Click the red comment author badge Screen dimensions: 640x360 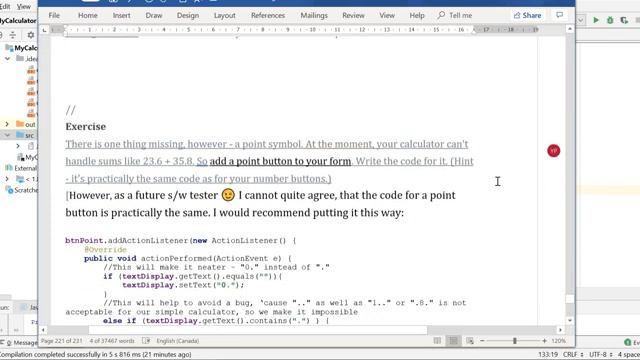point(553,151)
